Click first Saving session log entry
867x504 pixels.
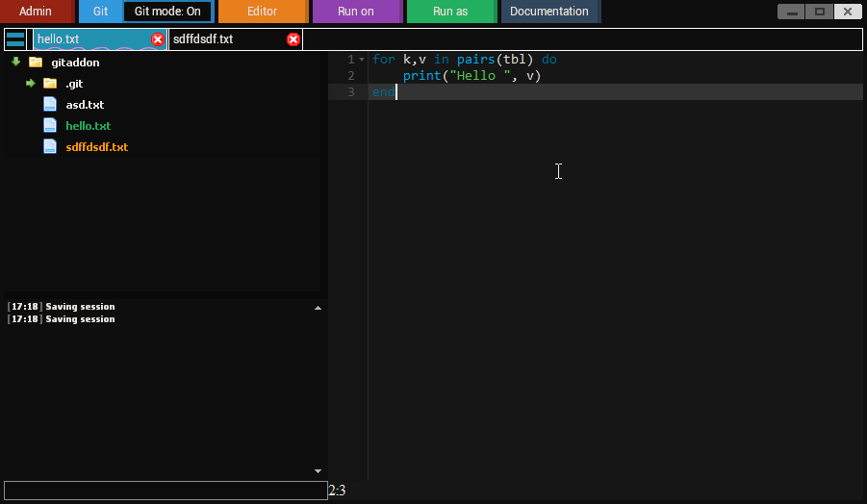click(x=61, y=307)
